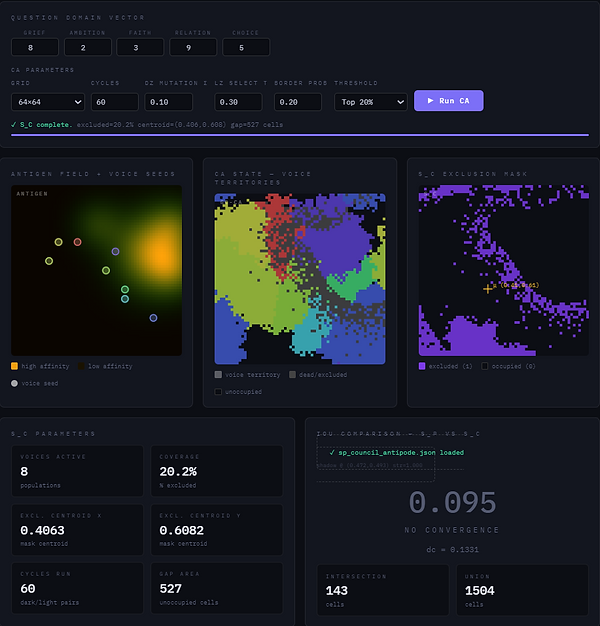Viewport: 600px width, 626px height.
Task: Click the play icon on Run CA
Action: (x=430, y=101)
